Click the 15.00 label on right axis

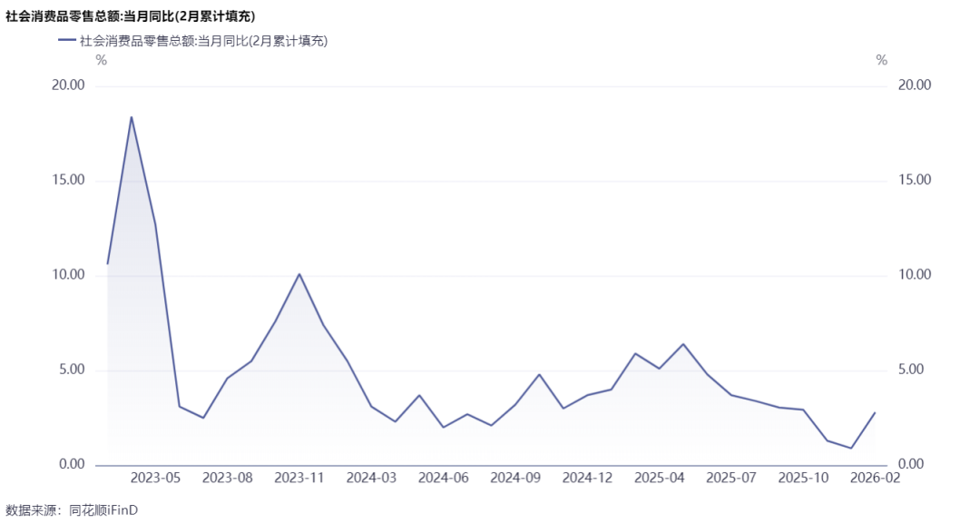pyautogui.click(x=915, y=180)
